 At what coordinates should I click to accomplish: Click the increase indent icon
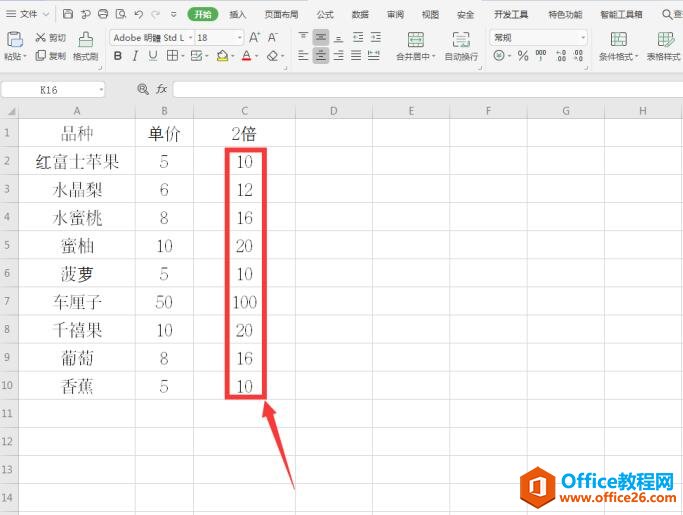pos(376,37)
